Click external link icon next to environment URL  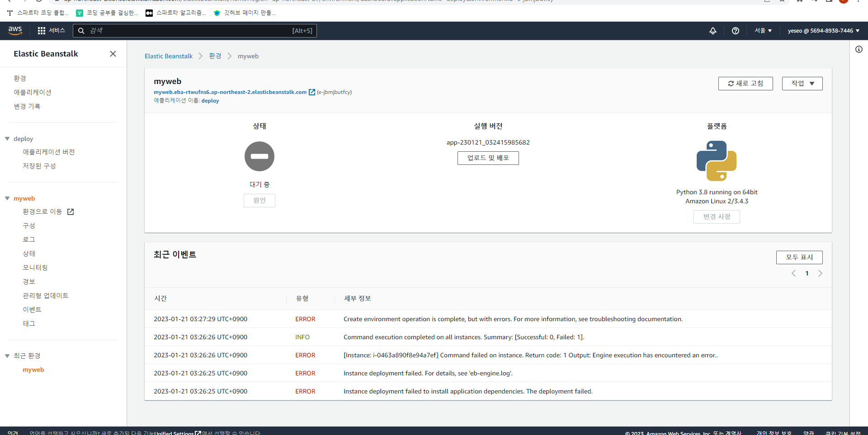(312, 92)
